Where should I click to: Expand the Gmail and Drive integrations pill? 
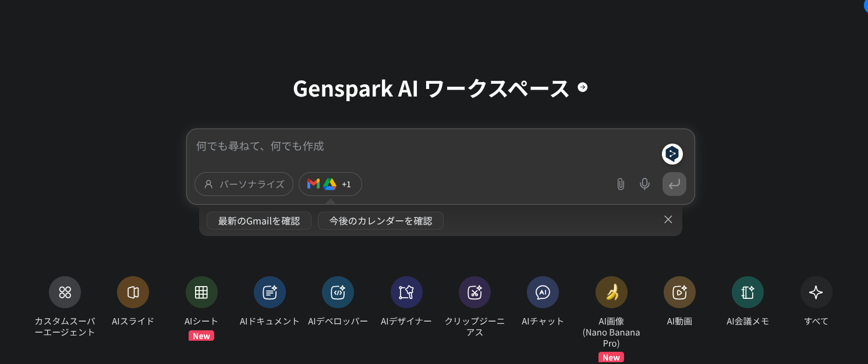click(330, 184)
